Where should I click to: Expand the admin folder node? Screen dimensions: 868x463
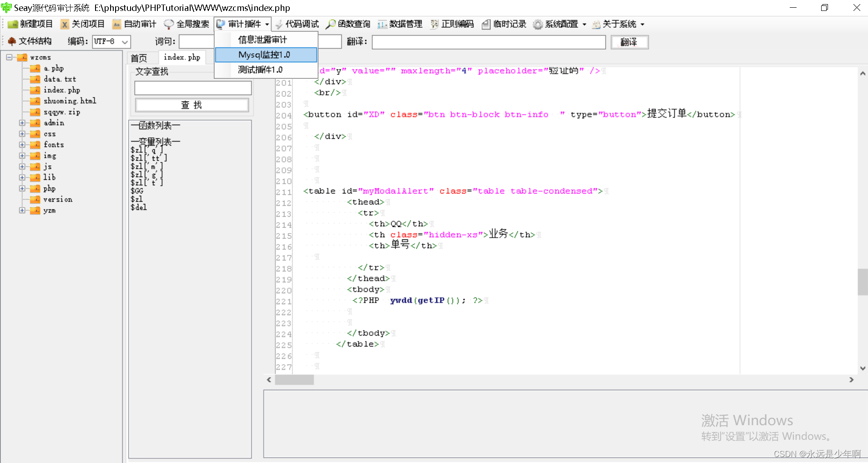pos(22,123)
